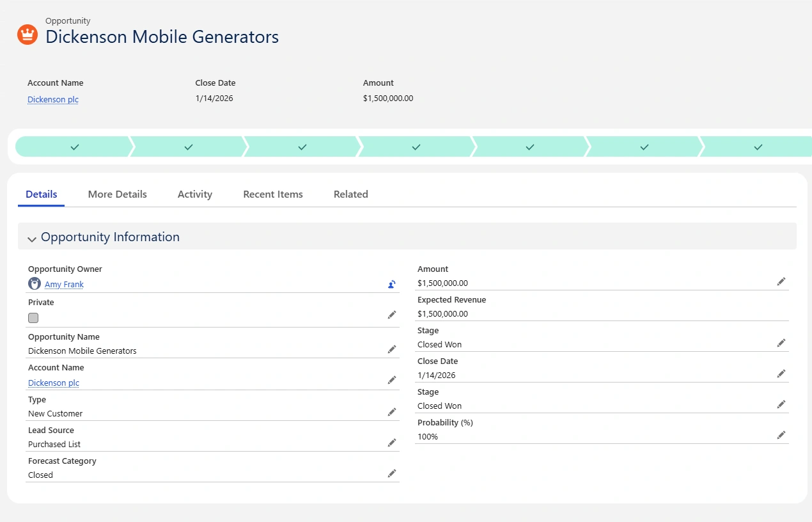Viewport: 812px width, 522px height.
Task: Switch to the More Details tab
Action: point(118,194)
